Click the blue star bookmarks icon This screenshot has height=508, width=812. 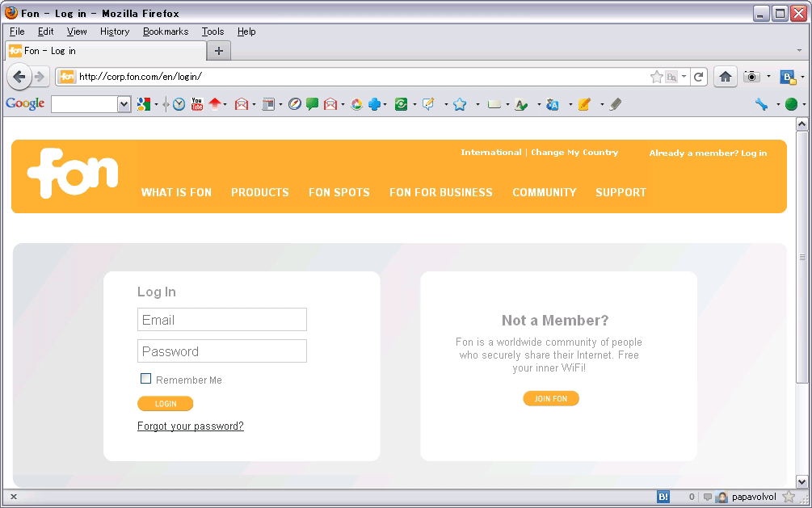click(x=460, y=105)
